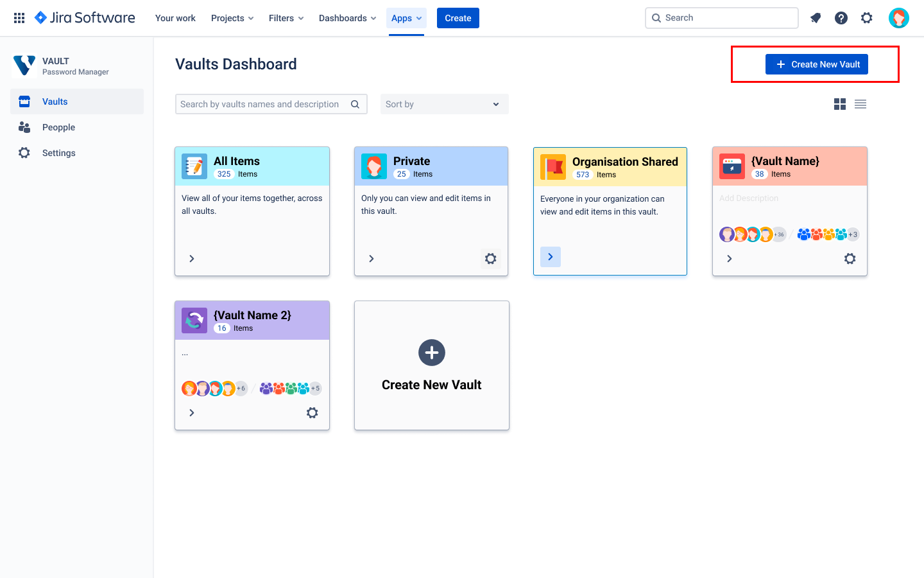The width and height of the screenshot is (924, 578).
Task: Open the Sort by dropdown
Action: pos(444,103)
